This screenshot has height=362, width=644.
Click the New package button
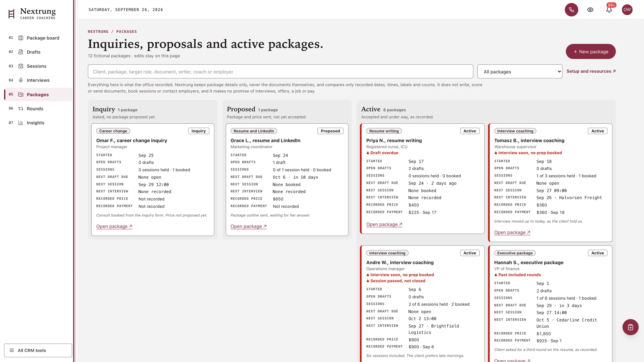(591, 51)
